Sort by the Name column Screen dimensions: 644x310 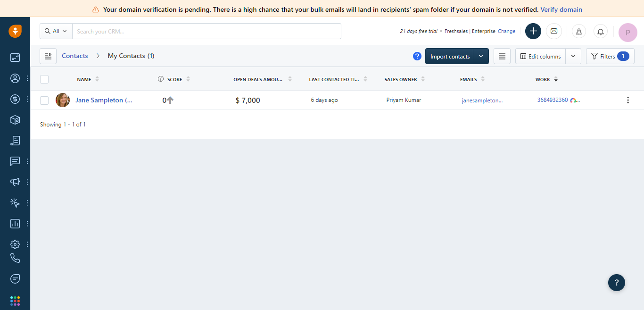[97, 79]
